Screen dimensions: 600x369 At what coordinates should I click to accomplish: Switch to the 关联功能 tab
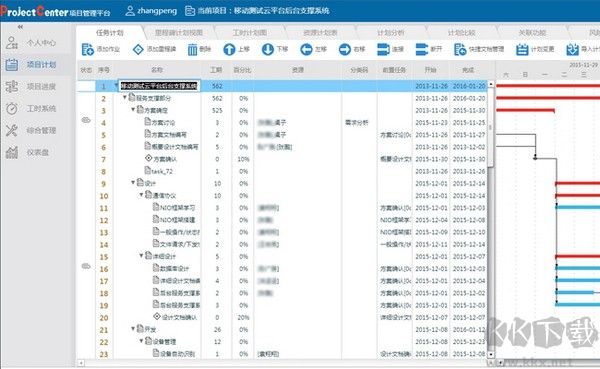(x=532, y=33)
